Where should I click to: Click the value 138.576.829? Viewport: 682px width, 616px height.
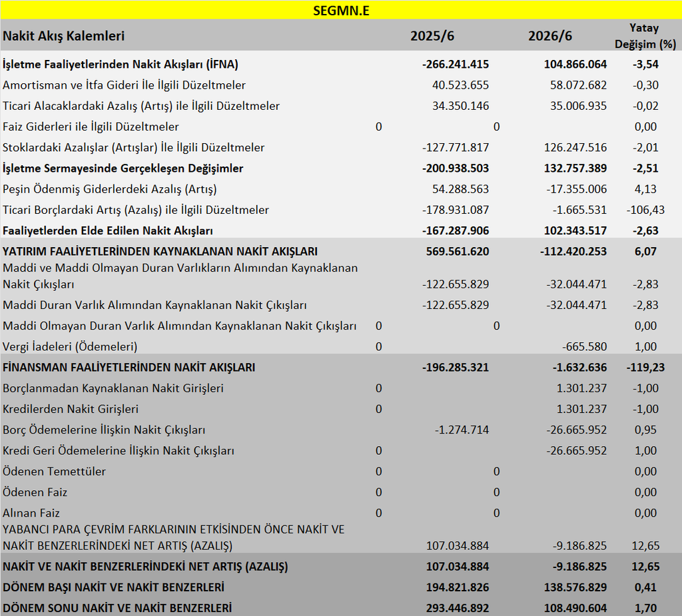pyautogui.click(x=575, y=587)
